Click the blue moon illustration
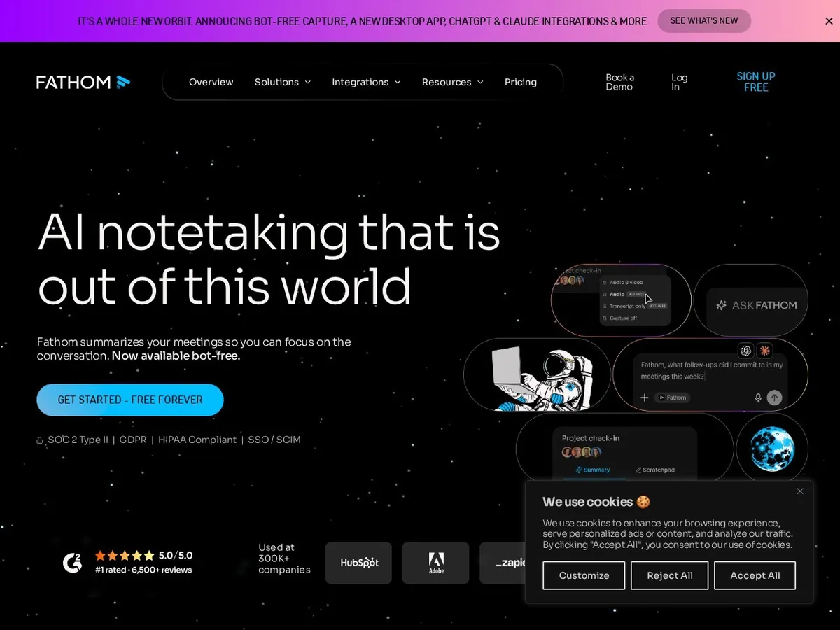Screen dimensions: 840x630 coord(771,449)
